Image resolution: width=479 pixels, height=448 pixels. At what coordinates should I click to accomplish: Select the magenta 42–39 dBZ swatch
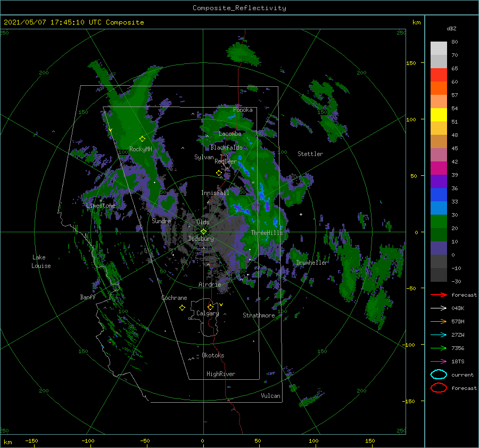[439, 168]
